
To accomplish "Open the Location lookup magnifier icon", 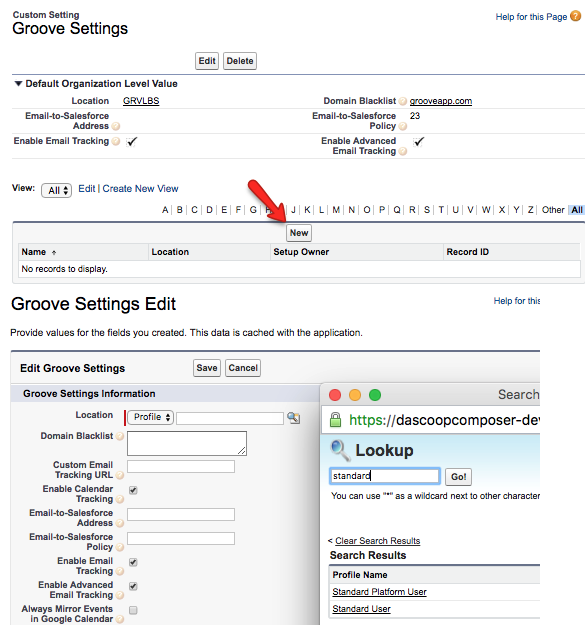I will tap(294, 417).
